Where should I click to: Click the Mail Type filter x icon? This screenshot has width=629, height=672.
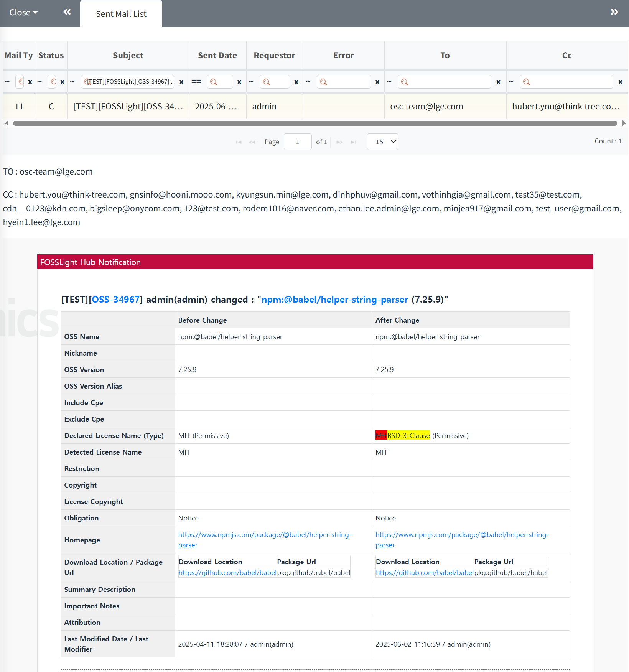coord(30,82)
